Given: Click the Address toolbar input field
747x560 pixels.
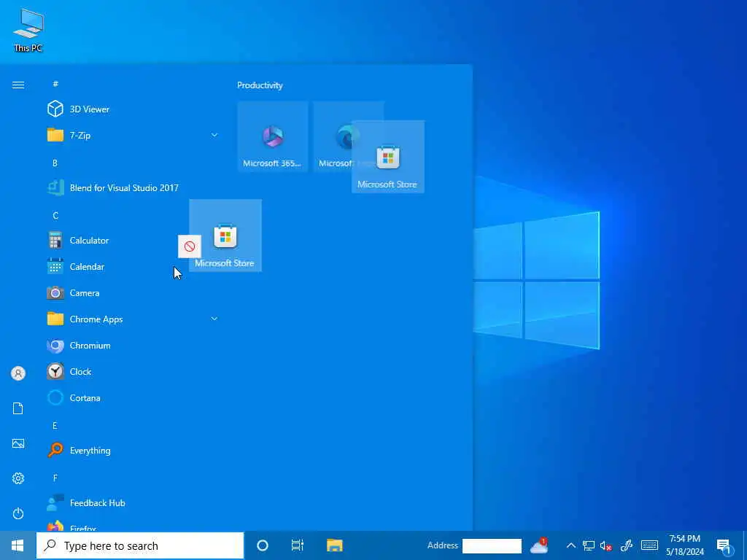Looking at the screenshot, I should tap(492, 545).
